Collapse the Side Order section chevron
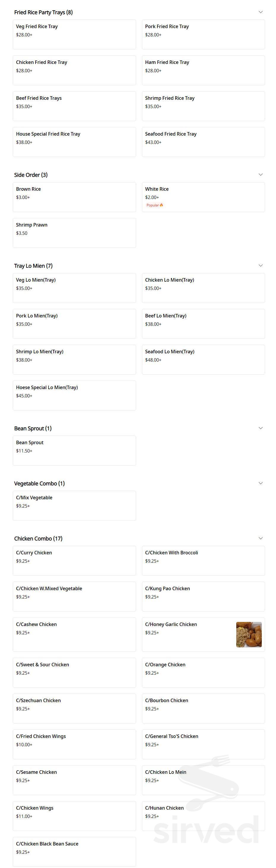276x868 pixels. [260, 174]
